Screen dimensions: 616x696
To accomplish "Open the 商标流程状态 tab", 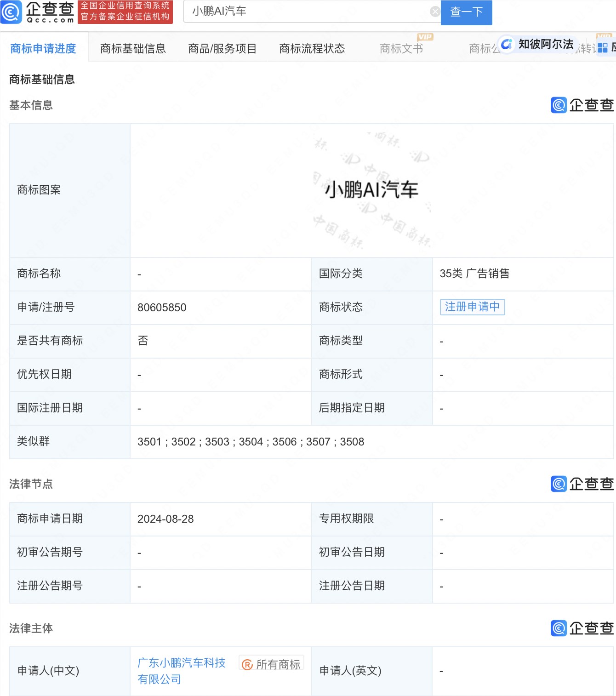I will pos(312,48).
